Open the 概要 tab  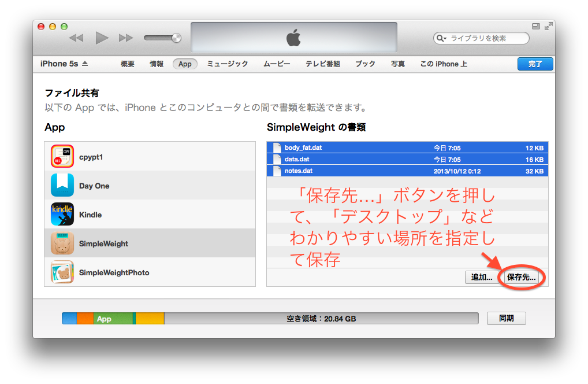click(128, 64)
